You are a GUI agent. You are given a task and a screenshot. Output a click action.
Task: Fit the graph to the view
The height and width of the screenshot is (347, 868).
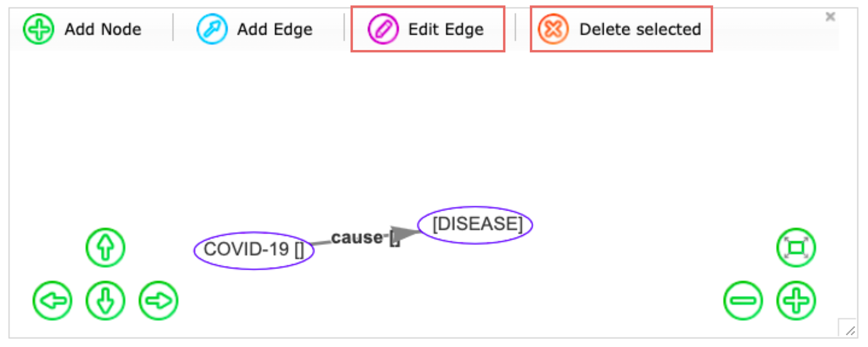(x=796, y=248)
